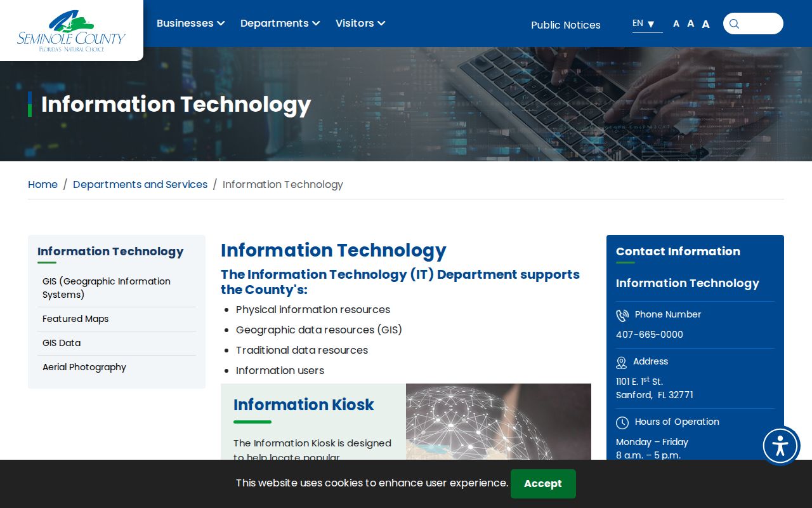Click the Contact Information heading
This screenshot has width=812, height=508.
pos(678,251)
